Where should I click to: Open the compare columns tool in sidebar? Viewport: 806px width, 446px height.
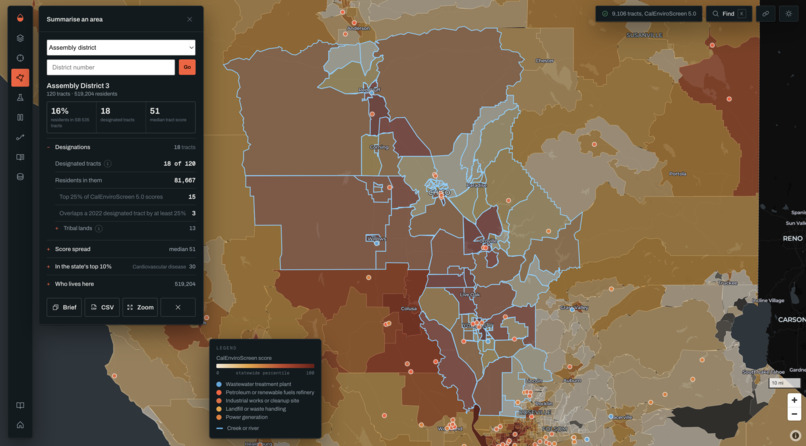(20, 117)
